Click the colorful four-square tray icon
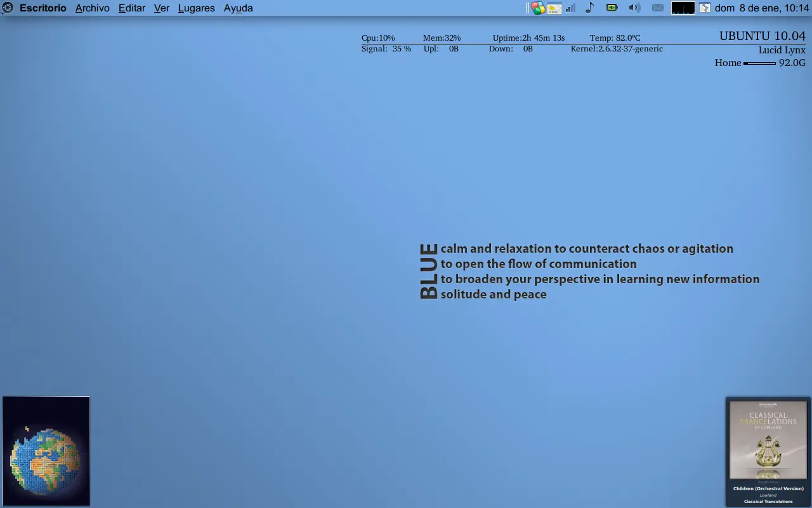This screenshot has width=812, height=508. [x=538, y=8]
